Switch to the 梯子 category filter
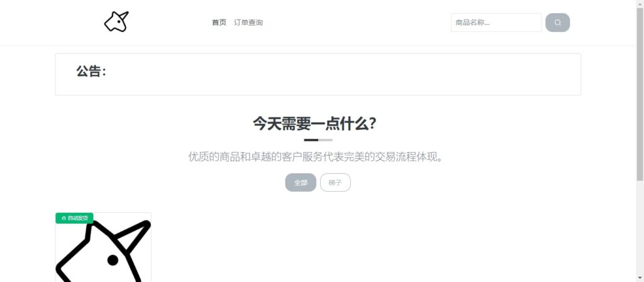The image size is (644, 282). [x=335, y=182]
